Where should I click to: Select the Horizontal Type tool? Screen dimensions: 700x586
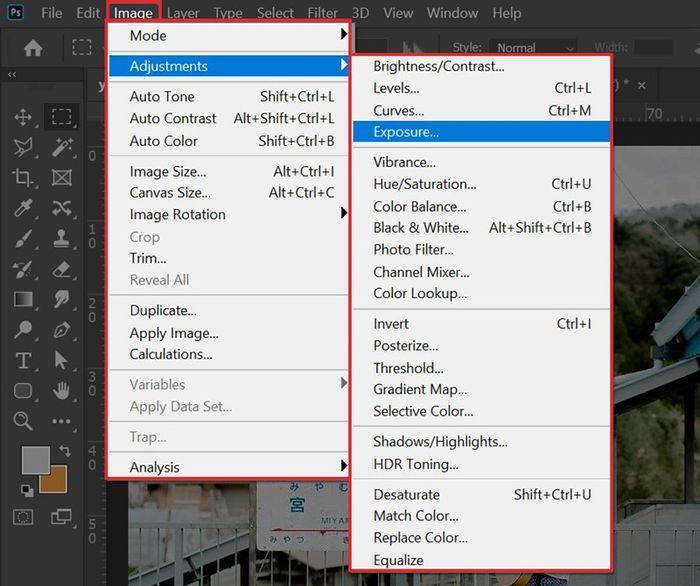tap(23, 361)
